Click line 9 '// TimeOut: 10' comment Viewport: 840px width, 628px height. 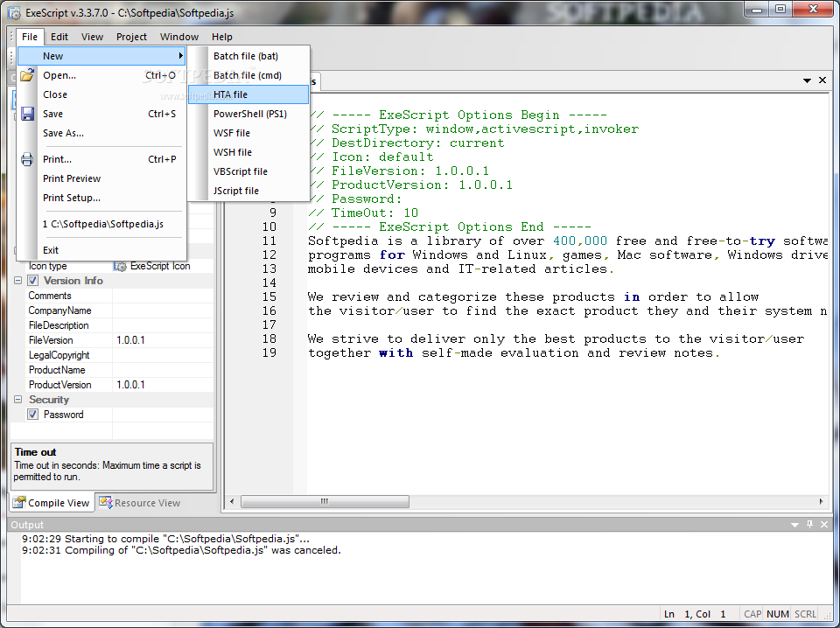pyautogui.click(x=363, y=213)
